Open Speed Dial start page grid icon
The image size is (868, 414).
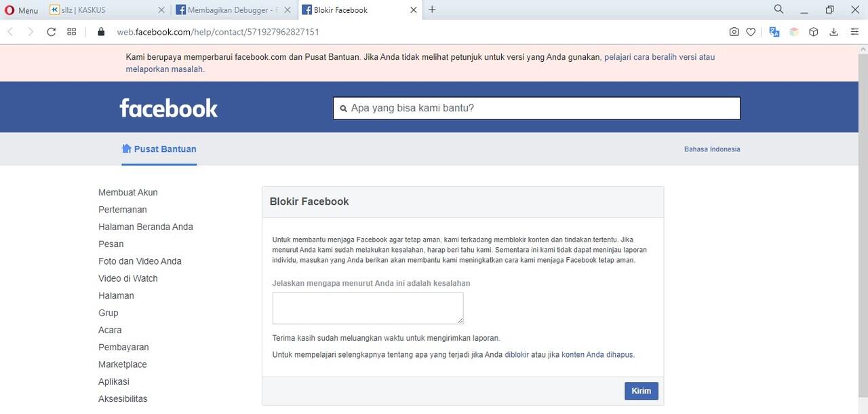point(72,32)
